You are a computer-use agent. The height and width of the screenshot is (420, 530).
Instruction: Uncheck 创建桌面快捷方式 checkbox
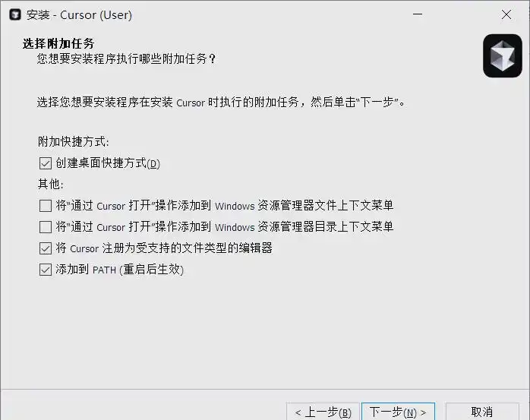[x=46, y=163]
